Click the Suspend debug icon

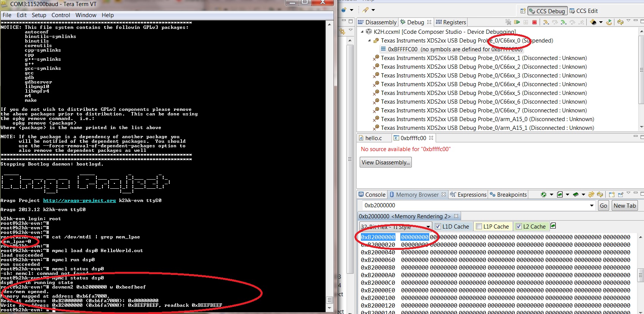pos(526,22)
